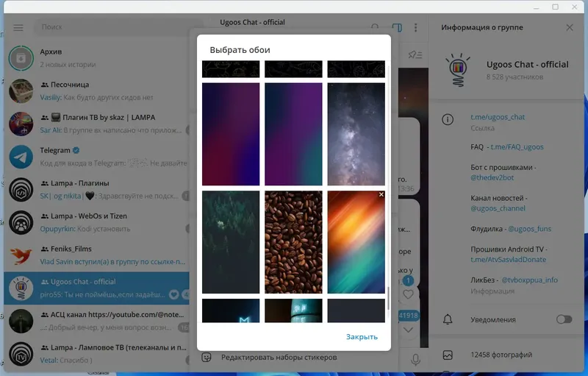Open the Lampa - Плагины chat
The width and height of the screenshot is (588, 376).
coord(97,190)
